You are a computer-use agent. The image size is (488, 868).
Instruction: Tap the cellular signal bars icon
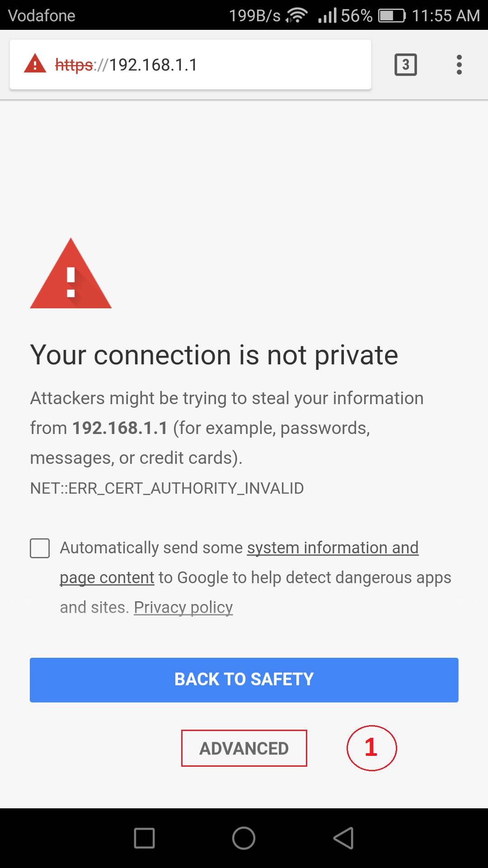pyautogui.click(x=328, y=15)
